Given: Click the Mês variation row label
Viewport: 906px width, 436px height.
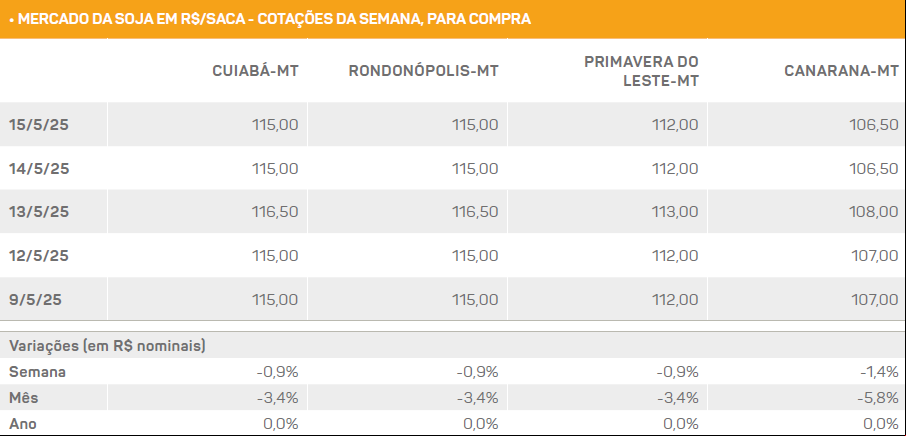Looking at the screenshot, I should coord(24,398).
